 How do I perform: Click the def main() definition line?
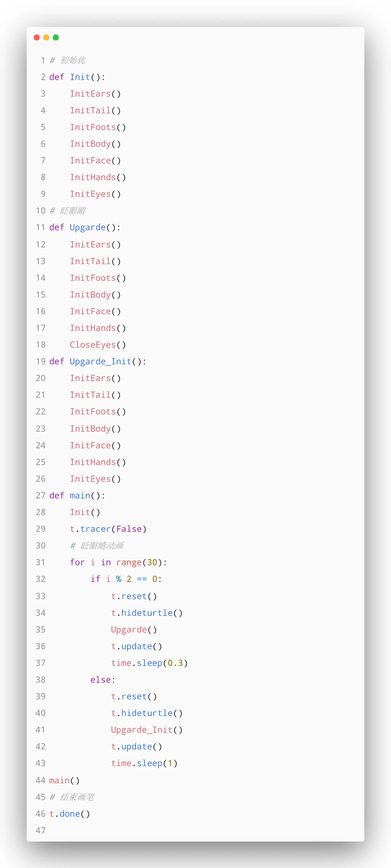(77, 496)
